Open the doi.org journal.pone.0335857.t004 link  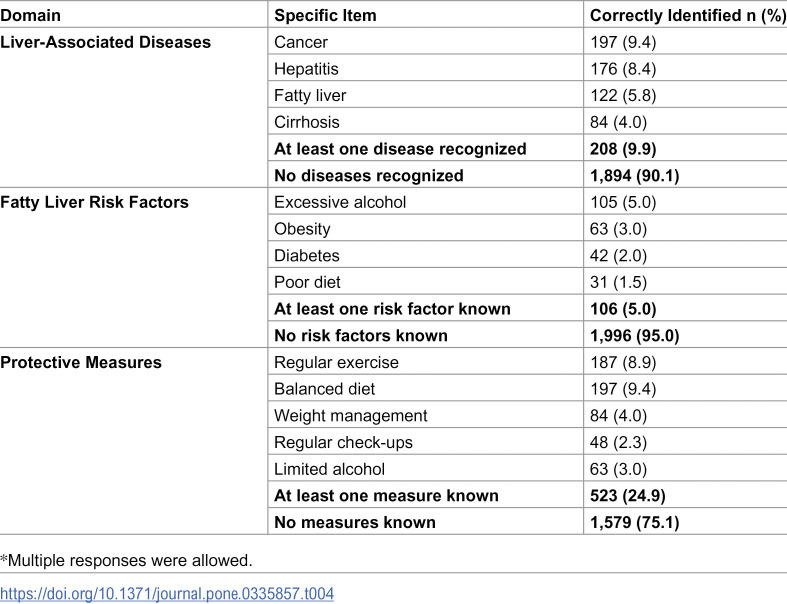167,593
